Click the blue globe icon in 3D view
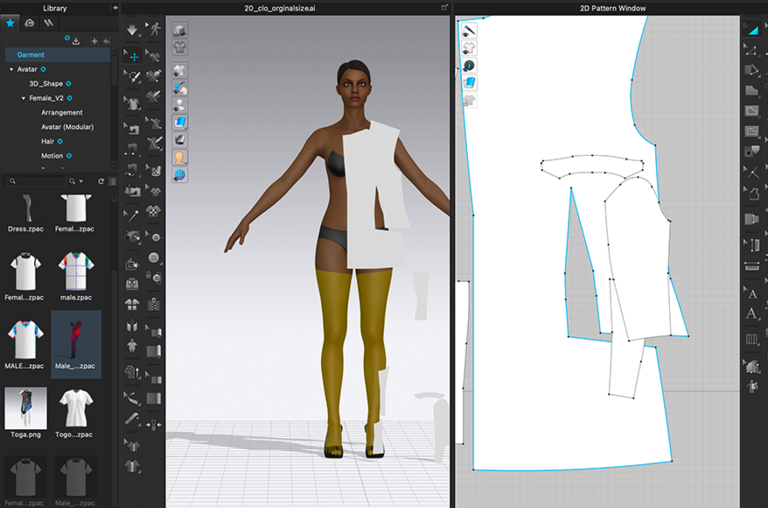The image size is (768, 508). coord(180,174)
